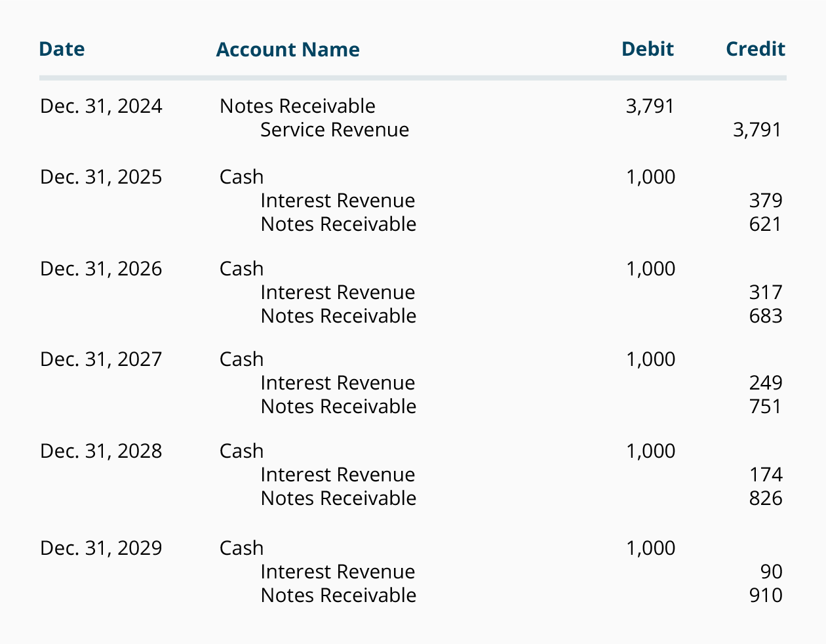
Task: Click the 826 Notes Receivable credit
Action: pyautogui.click(x=766, y=498)
